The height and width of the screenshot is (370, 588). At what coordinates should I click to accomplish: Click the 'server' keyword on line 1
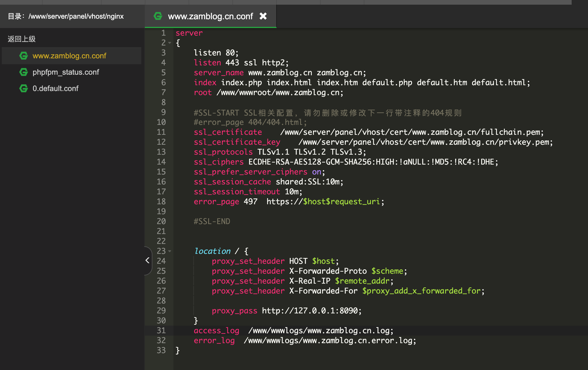point(189,33)
